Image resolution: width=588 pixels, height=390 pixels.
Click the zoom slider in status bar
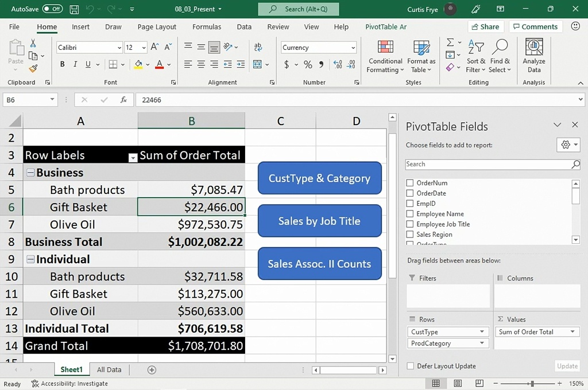pyautogui.click(x=532, y=384)
